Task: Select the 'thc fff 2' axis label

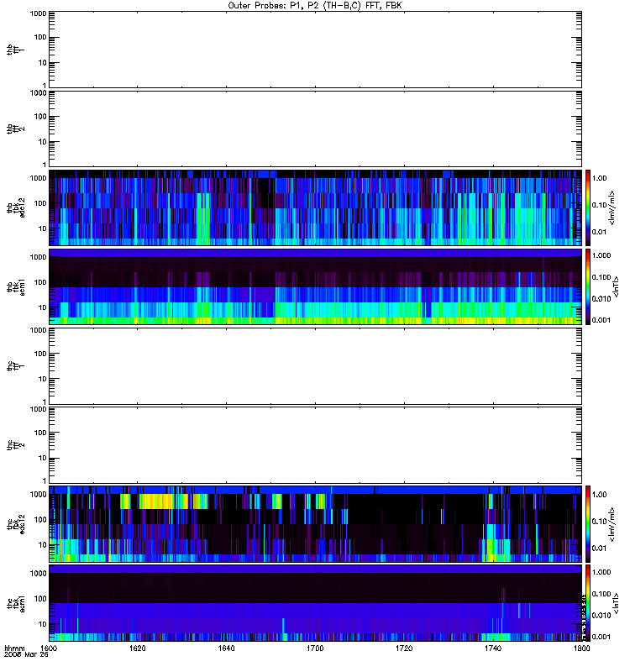Action: pyautogui.click(x=15, y=445)
